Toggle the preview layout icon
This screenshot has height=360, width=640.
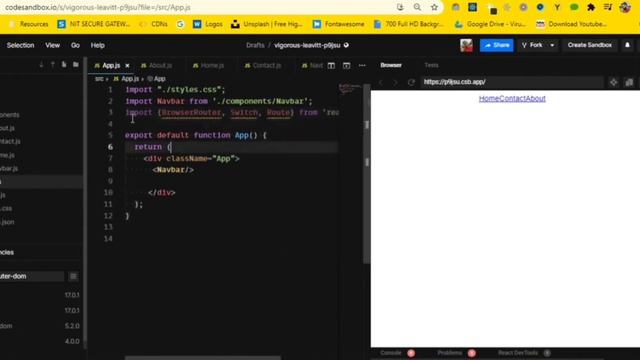(x=347, y=65)
